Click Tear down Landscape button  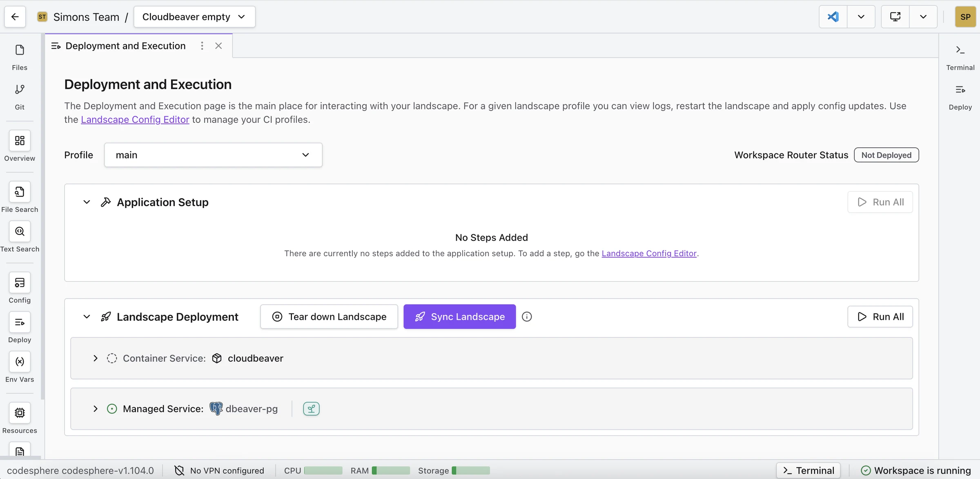[x=329, y=317]
